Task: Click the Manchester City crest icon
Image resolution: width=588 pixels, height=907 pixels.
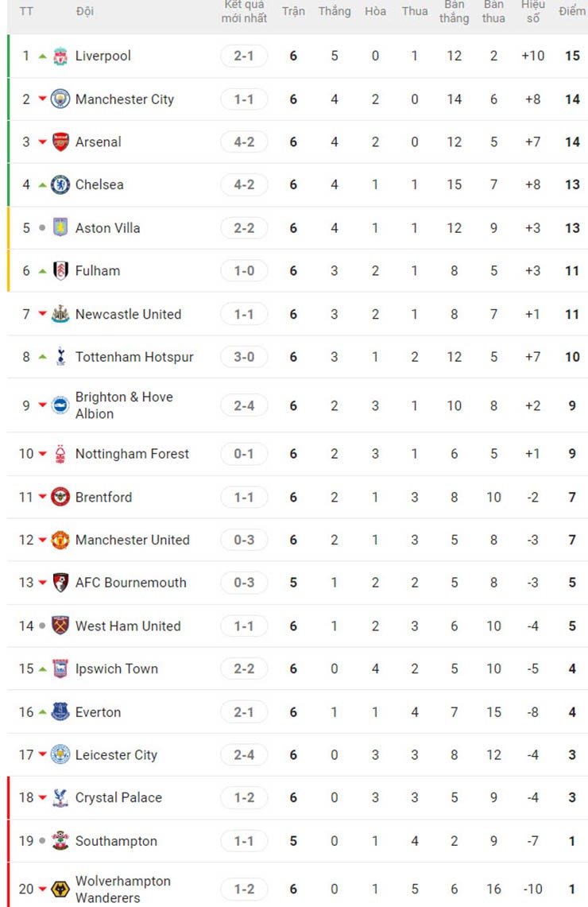Action: pyautogui.click(x=60, y=99)
